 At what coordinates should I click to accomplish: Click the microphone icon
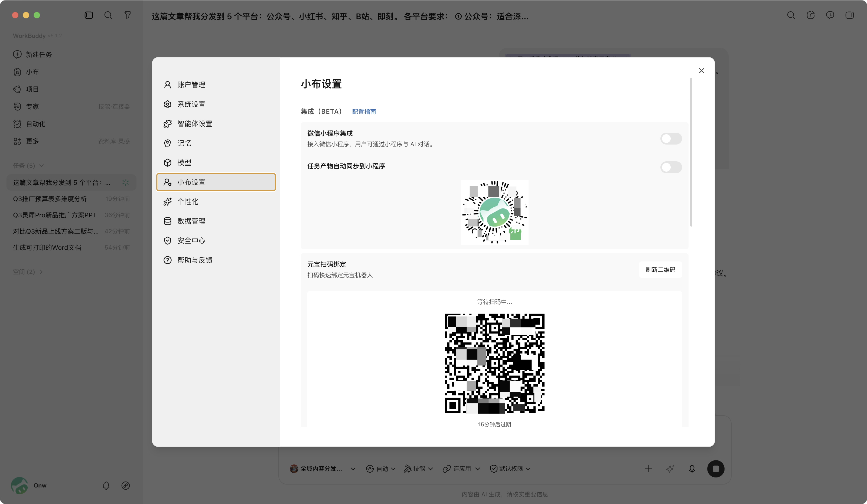point(692,469)
